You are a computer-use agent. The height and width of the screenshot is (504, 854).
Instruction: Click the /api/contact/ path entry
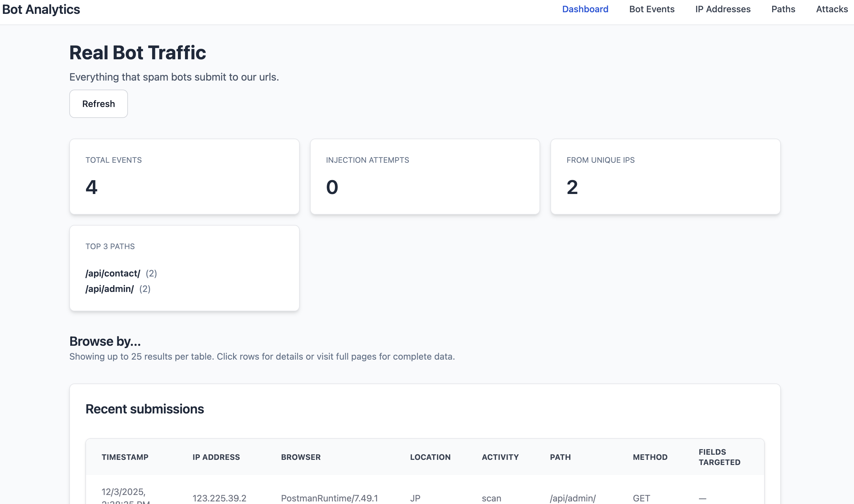click(x=113, y=273)
